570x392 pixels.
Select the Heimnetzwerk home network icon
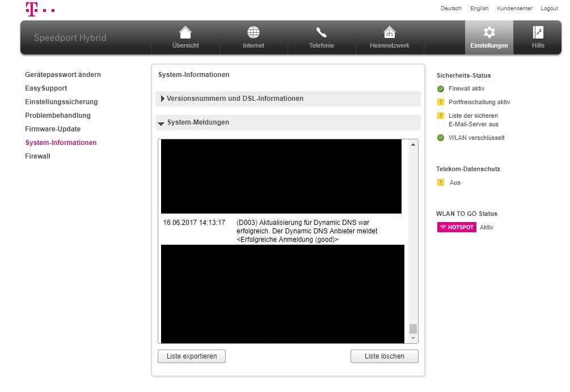(x=390, y=32)
